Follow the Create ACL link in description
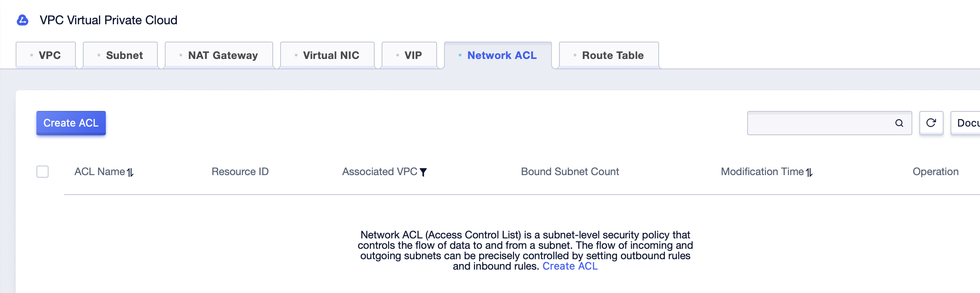 (x=570, y=266)
